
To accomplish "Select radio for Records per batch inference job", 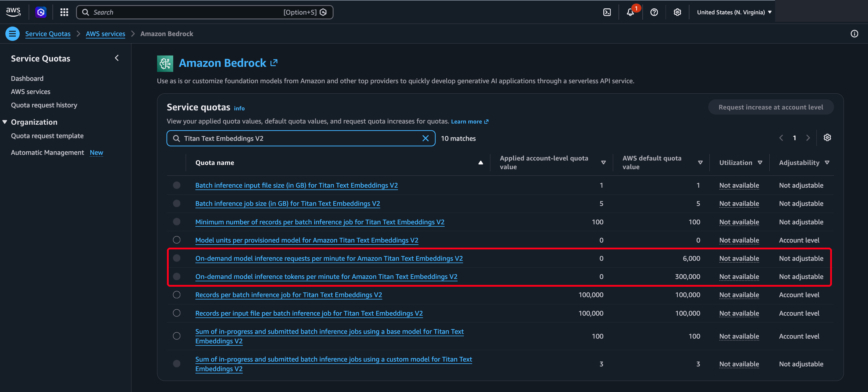I will coord(176,295).
